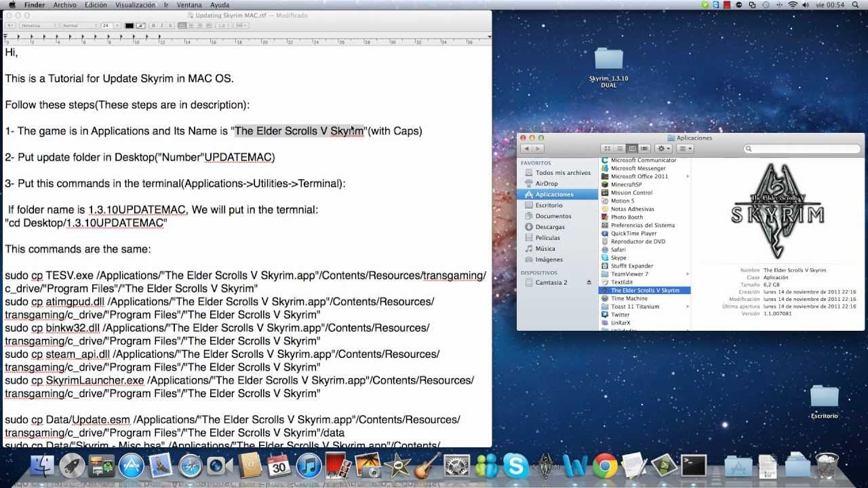Click the Finder search field
The width and height of the screenshot is (868, 488).
[x=803, y=148]
